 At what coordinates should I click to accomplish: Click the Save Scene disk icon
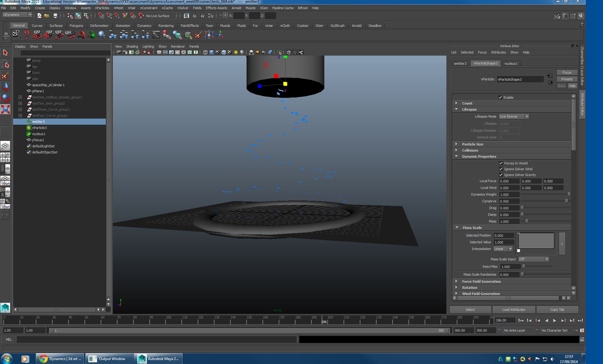55,16
